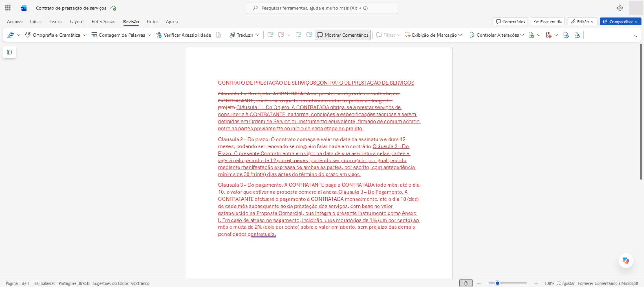644x287 pixels.
Task: Click Ajustar in the status bar
Action: click(566, 283)
